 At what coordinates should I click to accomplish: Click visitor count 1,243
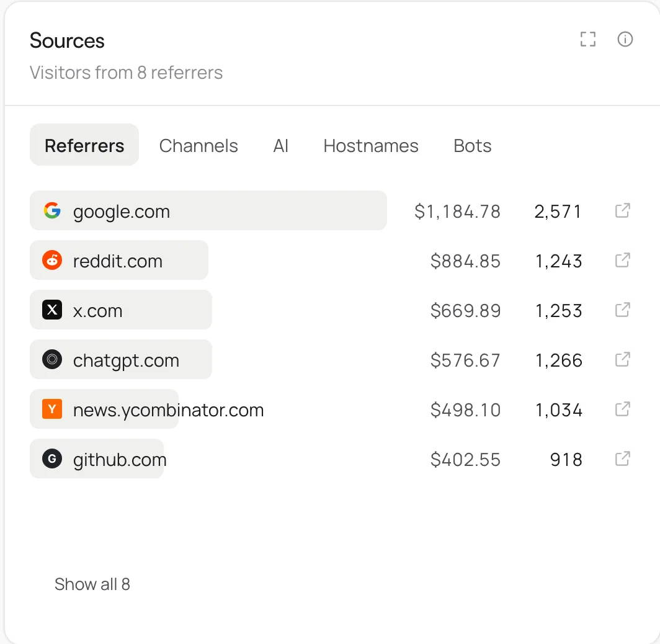(558, 261)
